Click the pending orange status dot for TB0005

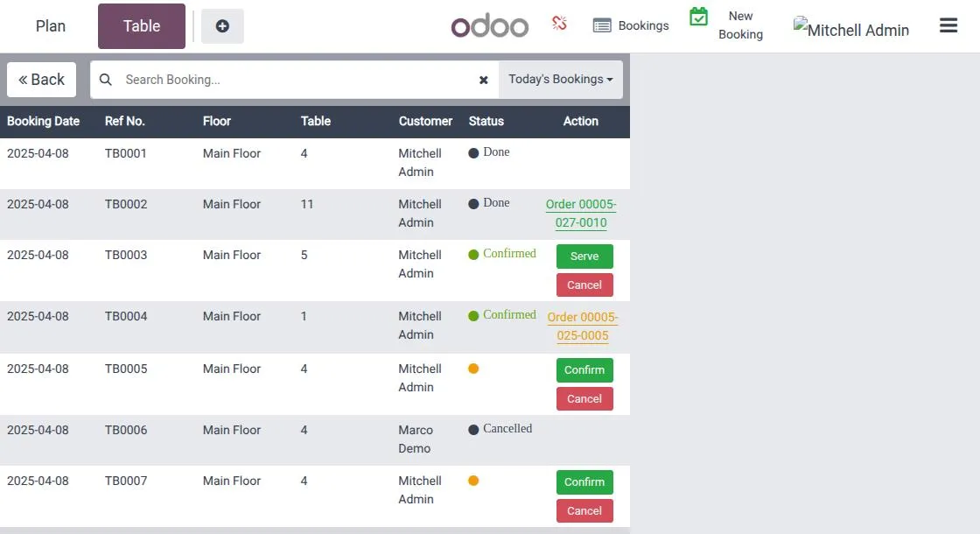pyautogui.click(x=473, y=369)
